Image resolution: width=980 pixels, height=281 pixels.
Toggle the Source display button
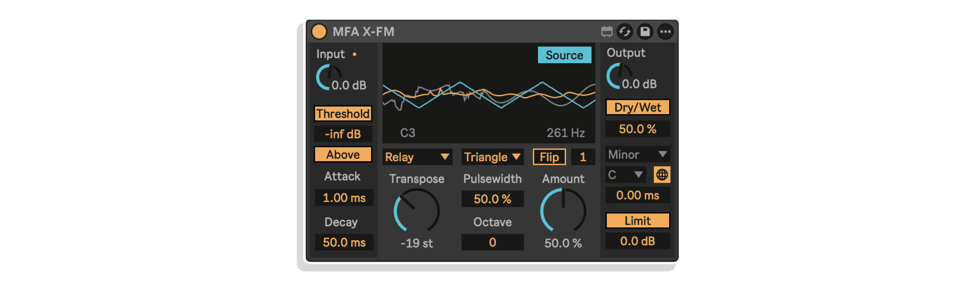tap(565, 55)
